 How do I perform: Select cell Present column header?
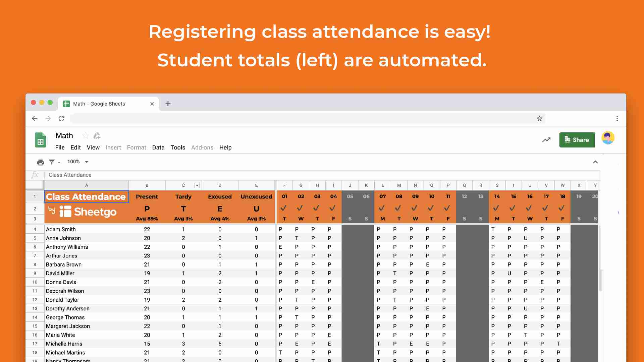pos(146,196)
